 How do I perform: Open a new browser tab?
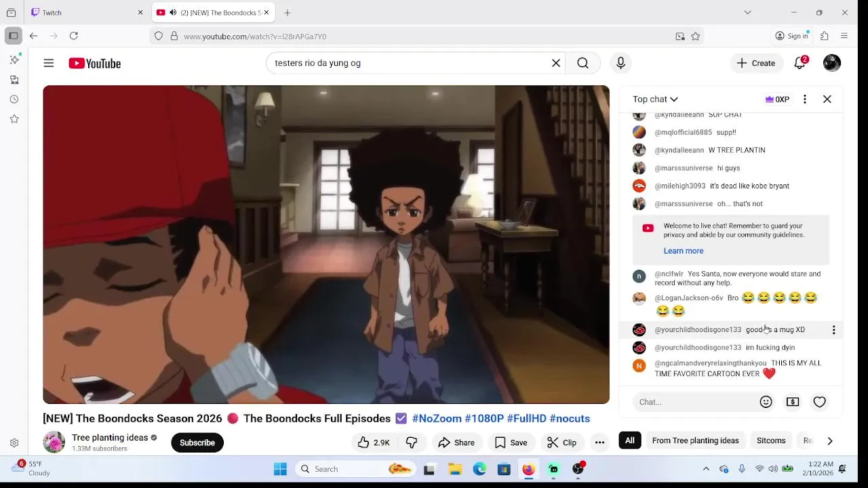[288, 12]
